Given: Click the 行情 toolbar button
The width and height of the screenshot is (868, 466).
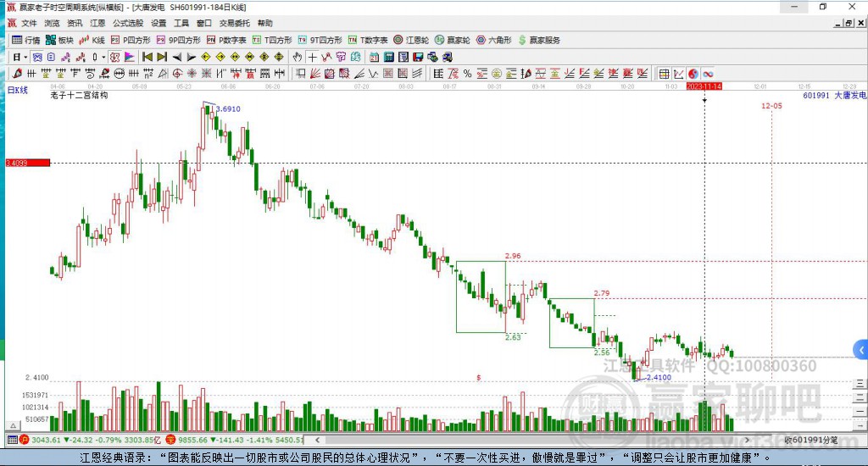Looking at the screenshot, I should click(26, 40).
